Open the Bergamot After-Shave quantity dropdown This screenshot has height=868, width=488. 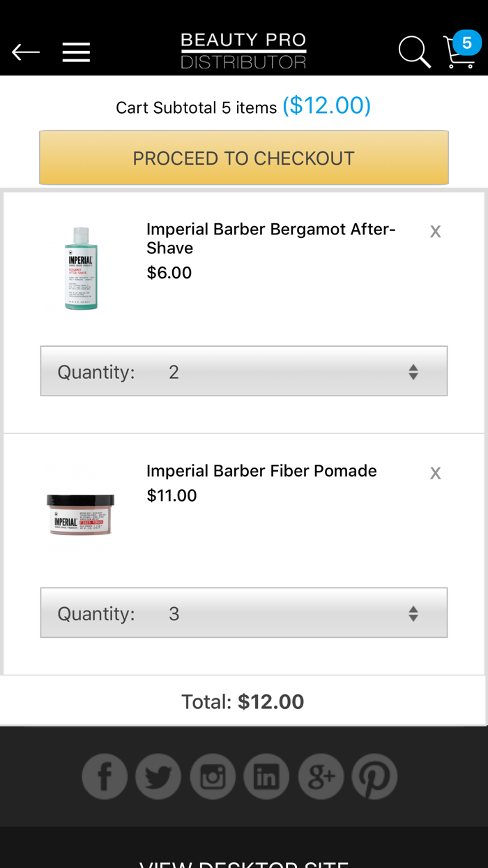tap(243, 371)
